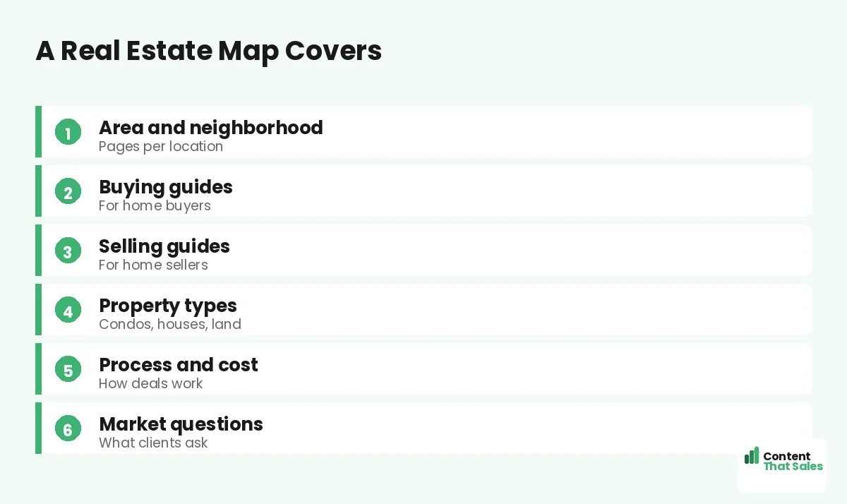This screenshot has width=847, height=504.
Task: Click the 'Buying guides' title
Action: 166,187
